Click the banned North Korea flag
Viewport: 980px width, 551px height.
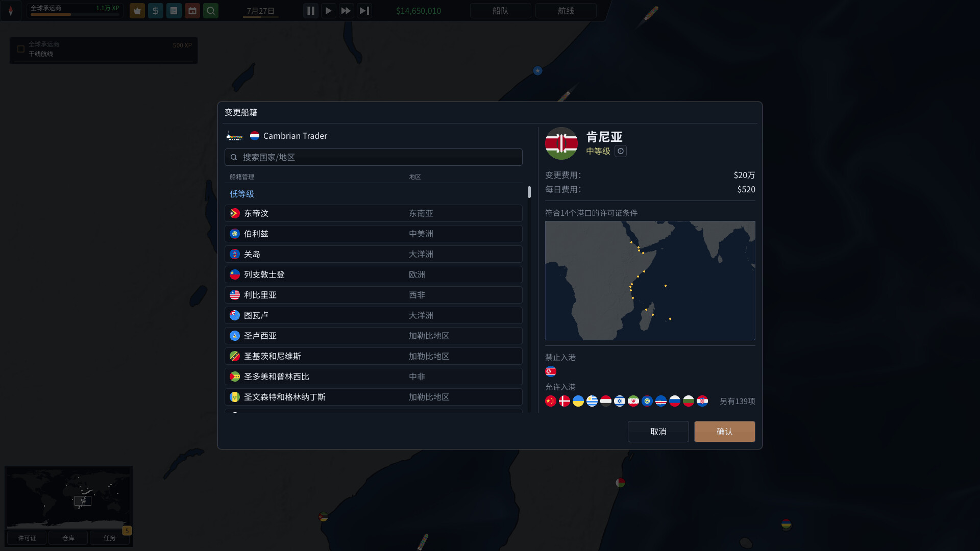point(550,371)
